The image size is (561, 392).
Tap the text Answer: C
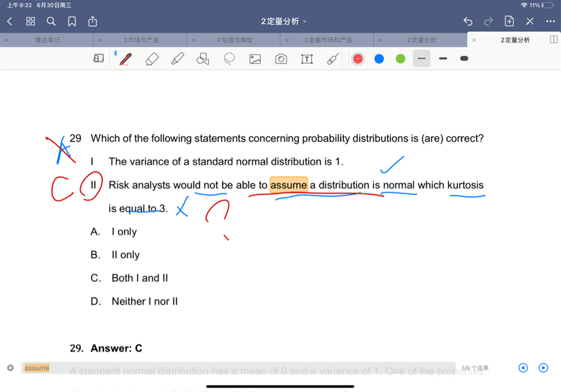(116, 348)
